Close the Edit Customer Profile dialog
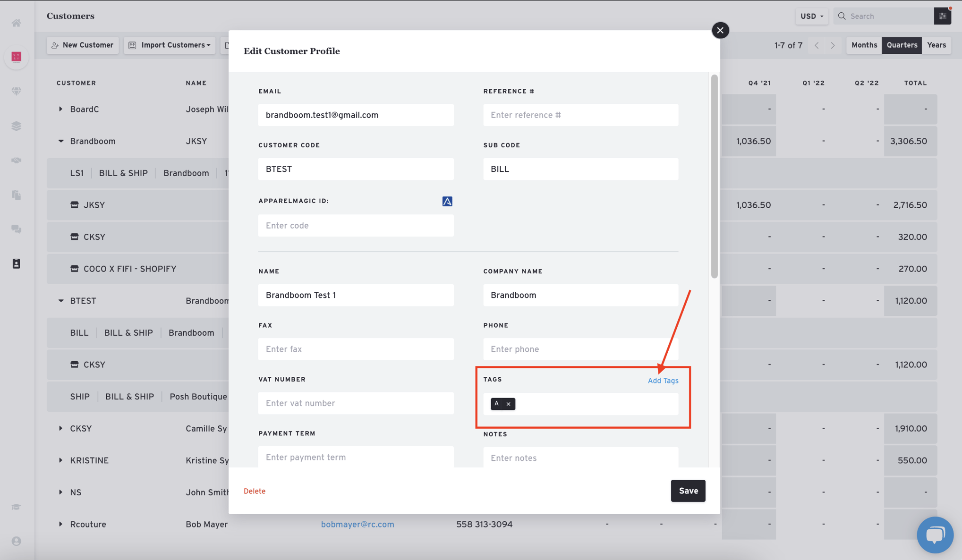Screen dimensions: 962x560 (x=720, y=31)
